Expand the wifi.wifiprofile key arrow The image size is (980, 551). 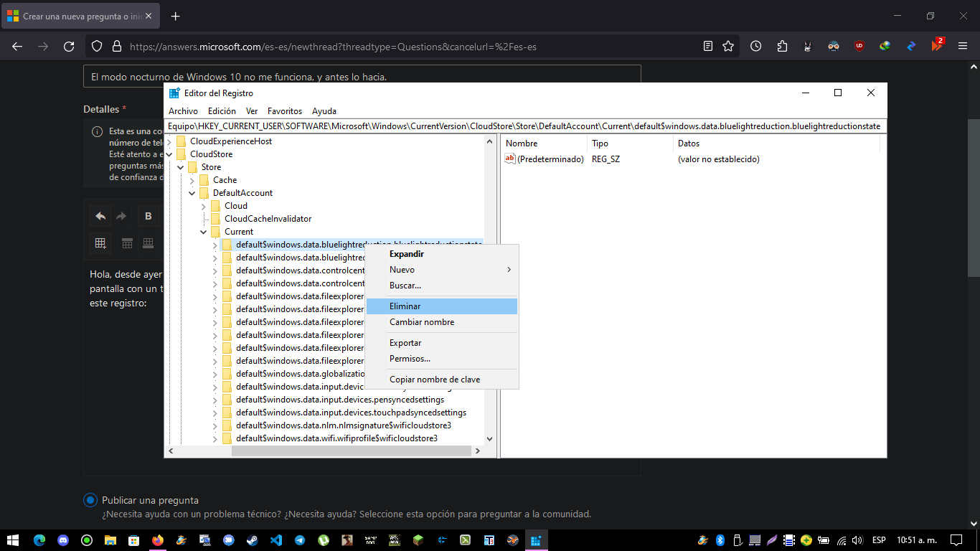click(x=215, y=438)
